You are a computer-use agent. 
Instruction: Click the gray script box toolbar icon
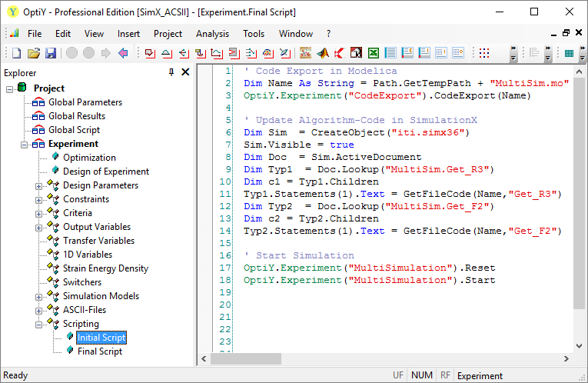click(x=234, y=53)
